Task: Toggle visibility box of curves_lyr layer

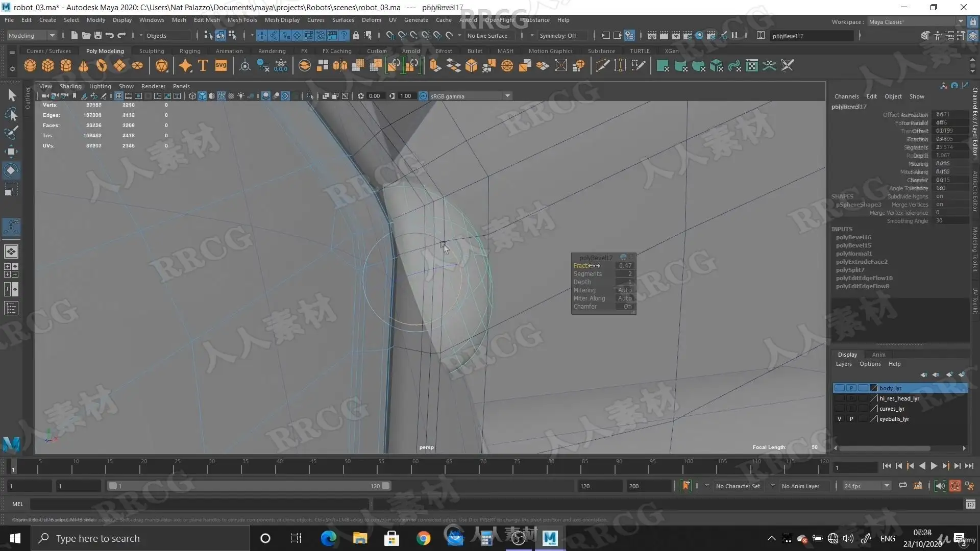Action: coord(839,409)
